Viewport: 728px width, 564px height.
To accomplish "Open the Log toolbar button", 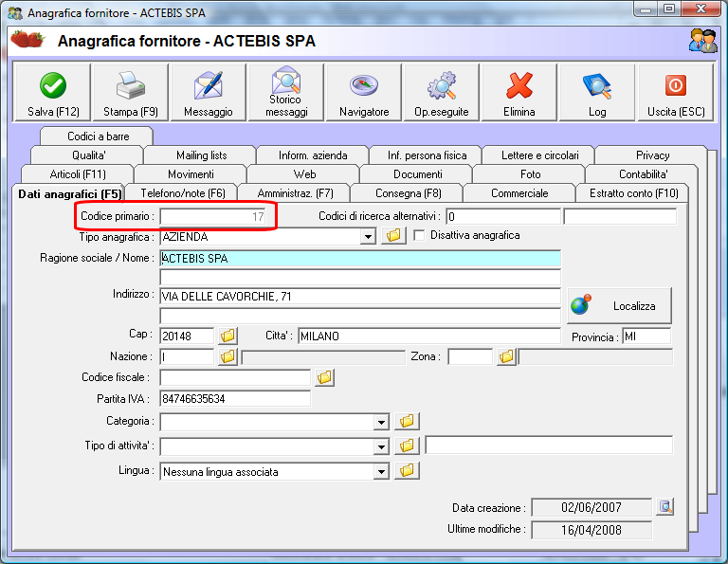I will pyautogui.click(x=597, y=92).
